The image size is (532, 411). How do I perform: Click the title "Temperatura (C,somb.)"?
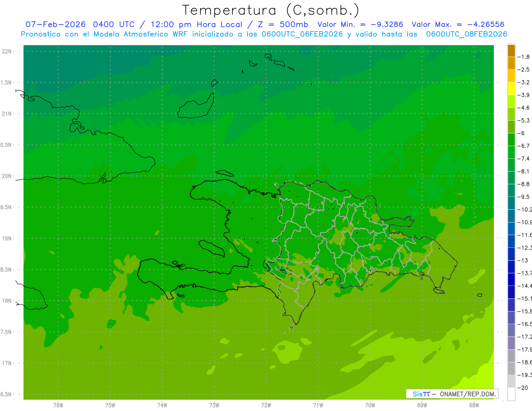coord(271,10)
